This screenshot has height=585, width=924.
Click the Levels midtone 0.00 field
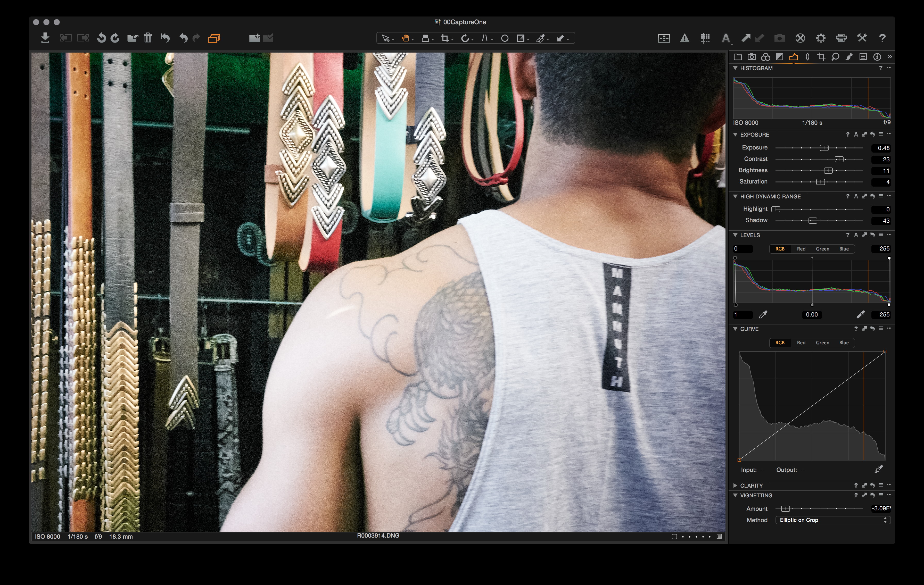point(812,315)
